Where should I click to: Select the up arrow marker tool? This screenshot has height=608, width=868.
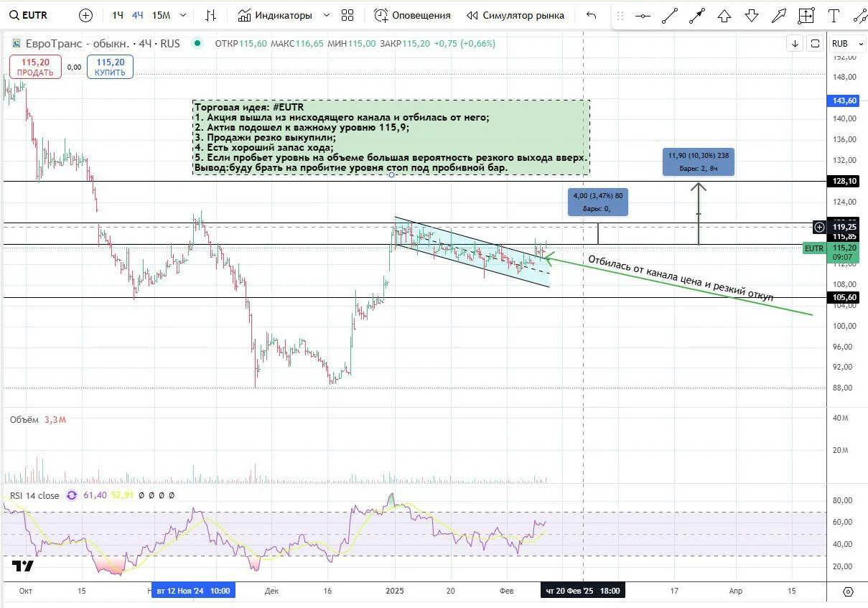tap(724, 15)
